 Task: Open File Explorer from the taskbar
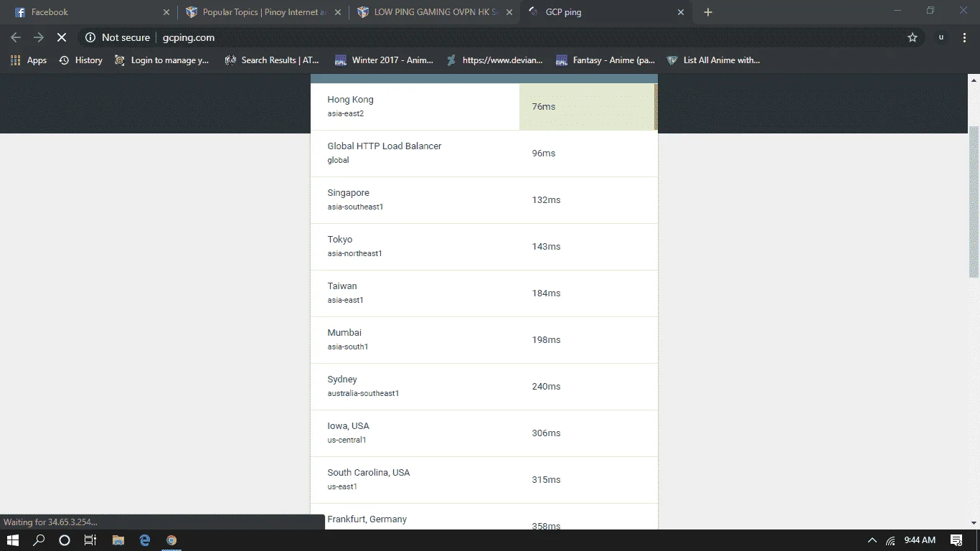118,540
